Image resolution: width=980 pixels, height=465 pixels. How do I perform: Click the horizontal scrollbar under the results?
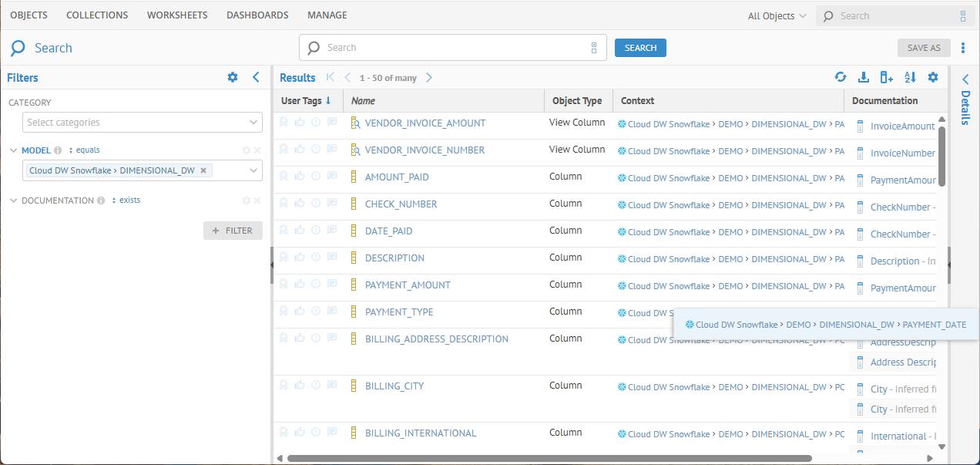pyautogui.click(x=549, y=458)
